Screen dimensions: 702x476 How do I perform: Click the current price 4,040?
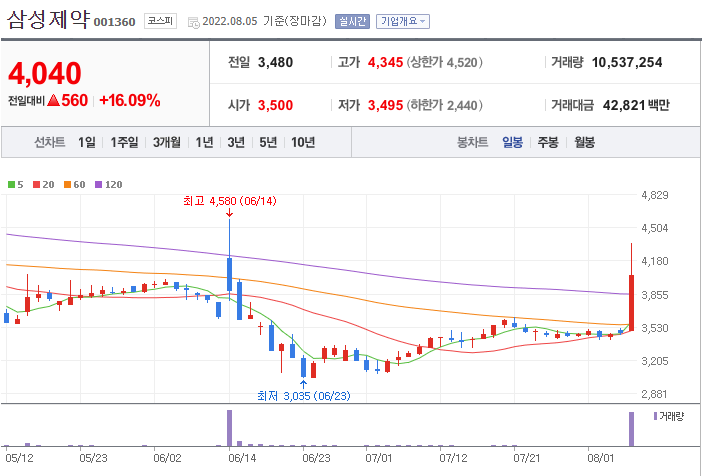[x=45, y=73]
